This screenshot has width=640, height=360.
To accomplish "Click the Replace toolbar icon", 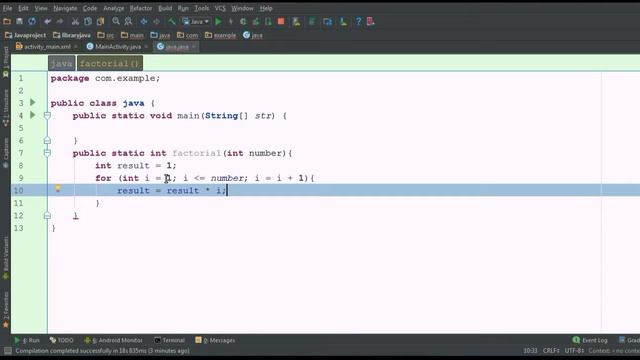I will point(128,22).
